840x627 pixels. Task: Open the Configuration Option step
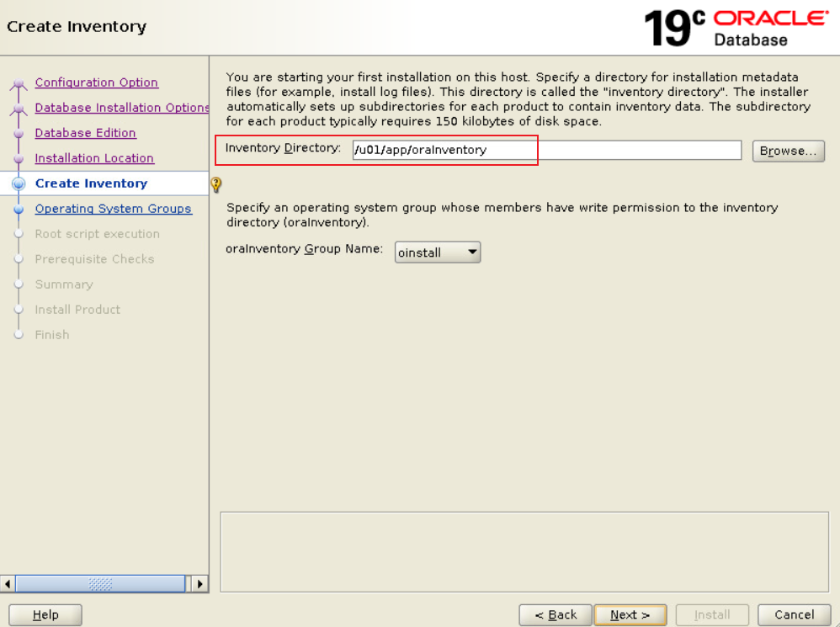tap(97, 82)
